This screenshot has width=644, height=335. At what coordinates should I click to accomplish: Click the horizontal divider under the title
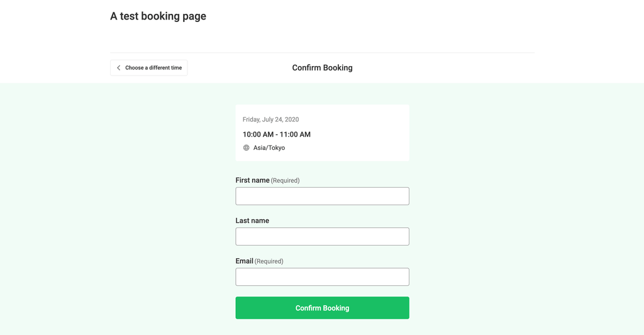click(x=322, y=53)
